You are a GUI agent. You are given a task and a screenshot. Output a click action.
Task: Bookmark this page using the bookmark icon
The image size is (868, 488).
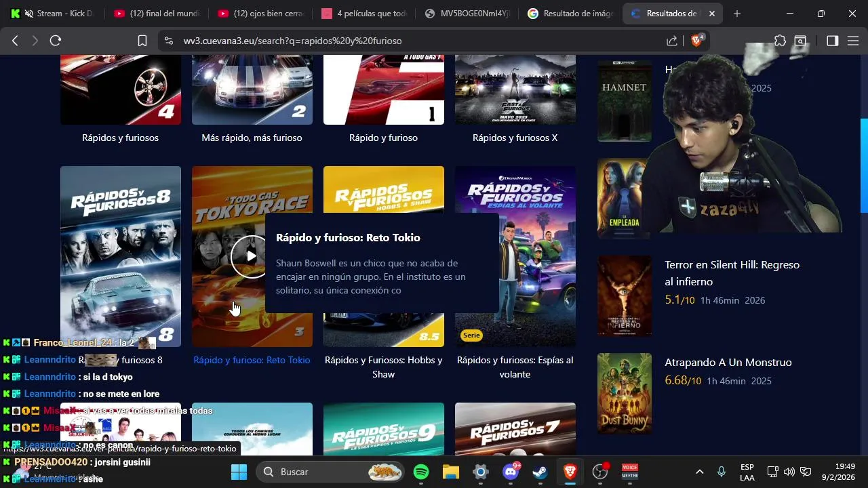[142, 41]
